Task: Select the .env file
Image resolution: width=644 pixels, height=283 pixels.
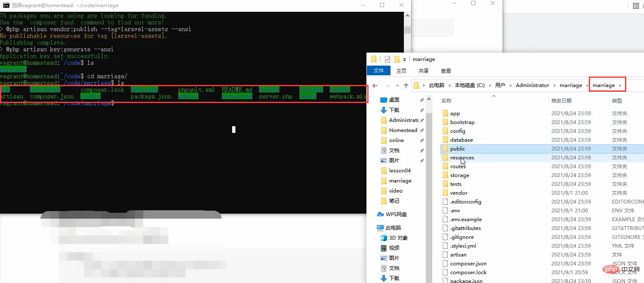Action: (x=454, y=210)
